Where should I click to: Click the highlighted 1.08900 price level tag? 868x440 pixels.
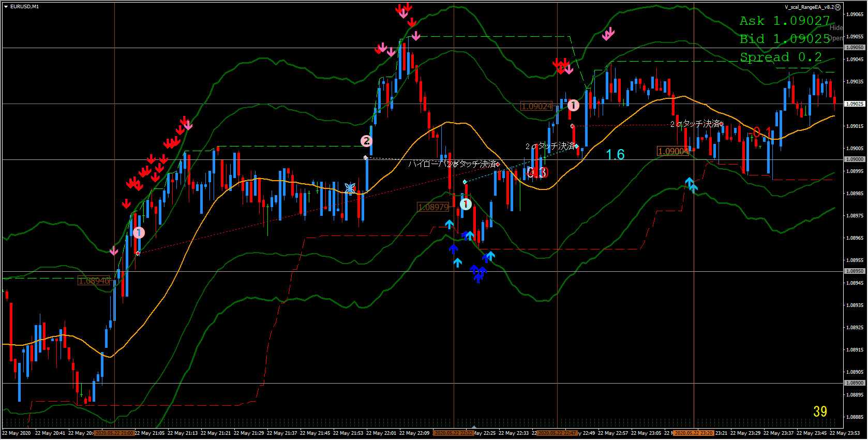(x=855, y=383)
